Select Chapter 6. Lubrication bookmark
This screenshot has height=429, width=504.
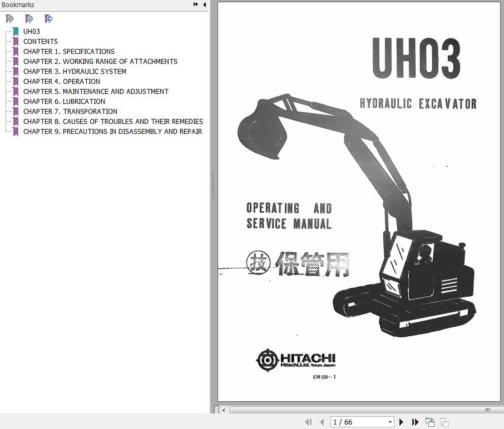64,101
